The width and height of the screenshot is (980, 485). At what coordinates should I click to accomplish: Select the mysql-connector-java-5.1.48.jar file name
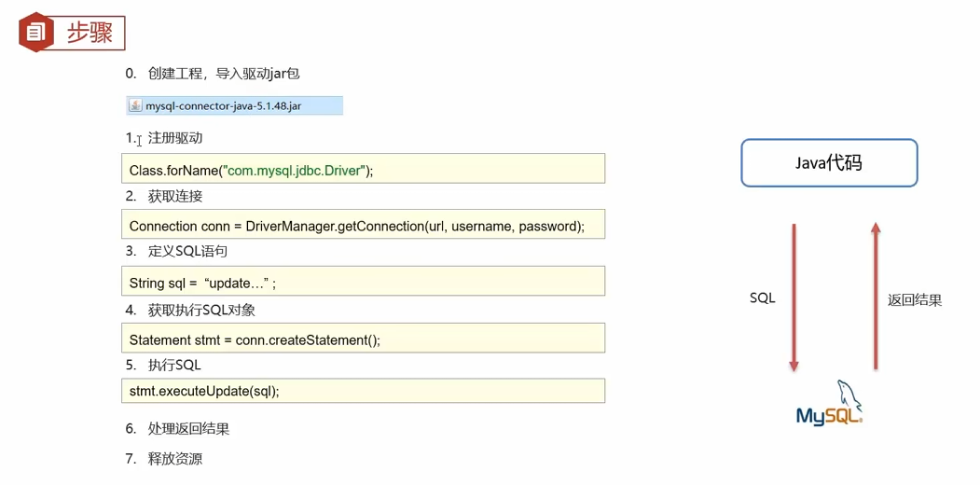point(224,106)
